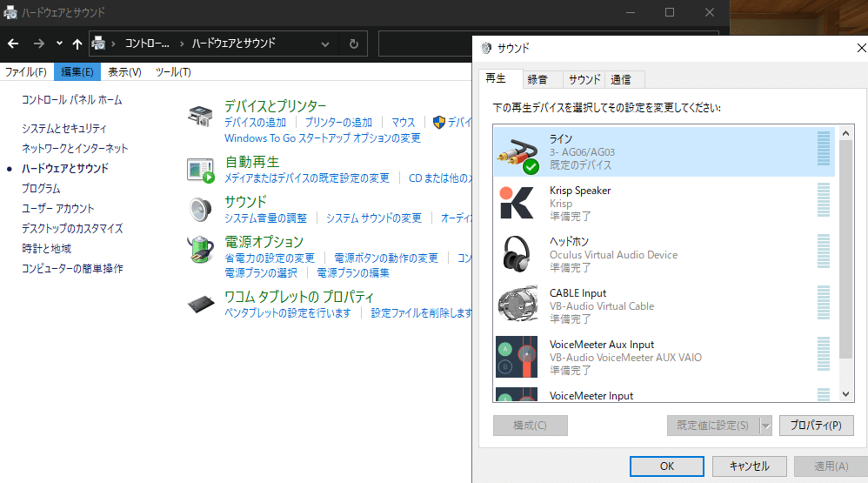This screenshot has width=868, height=483.
Task: Click メディアまたはデバイスの既定設定の変更 link
Action: click(x=307, y=178)
